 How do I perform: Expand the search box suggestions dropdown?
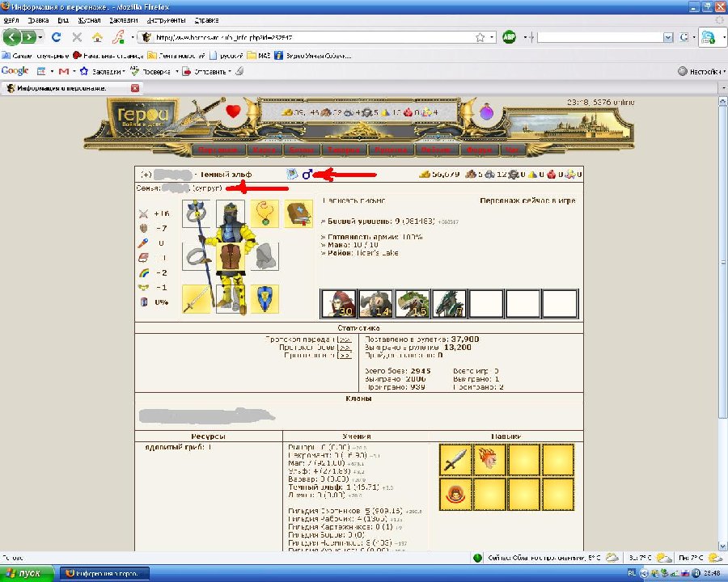point(668,38)
